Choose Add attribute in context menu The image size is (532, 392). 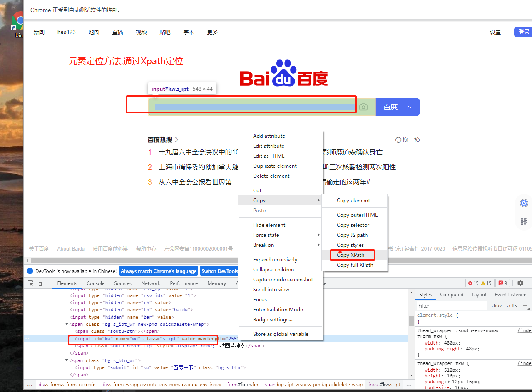pos(280,136)
